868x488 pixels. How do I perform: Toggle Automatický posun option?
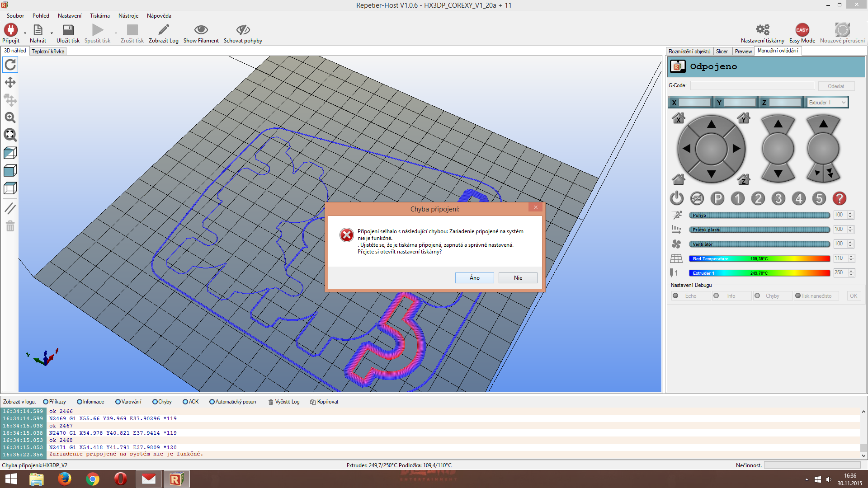point(212,402)
